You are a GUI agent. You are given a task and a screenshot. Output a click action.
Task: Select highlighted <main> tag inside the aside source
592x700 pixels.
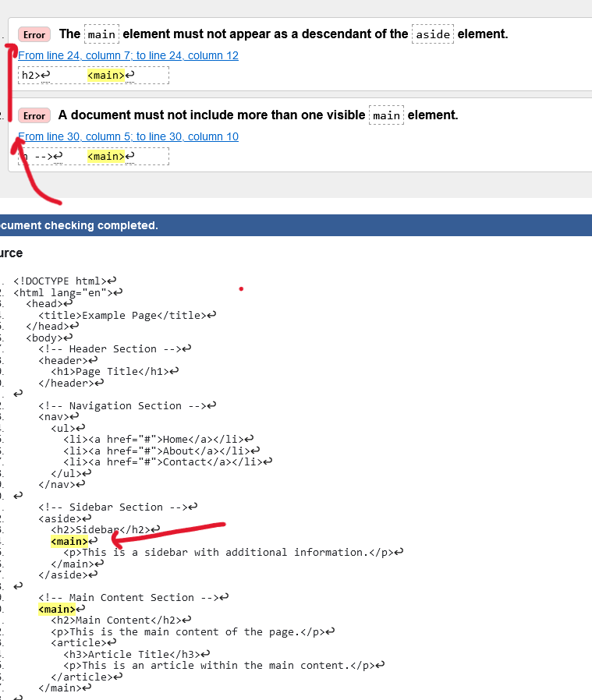tap(69, 541)
